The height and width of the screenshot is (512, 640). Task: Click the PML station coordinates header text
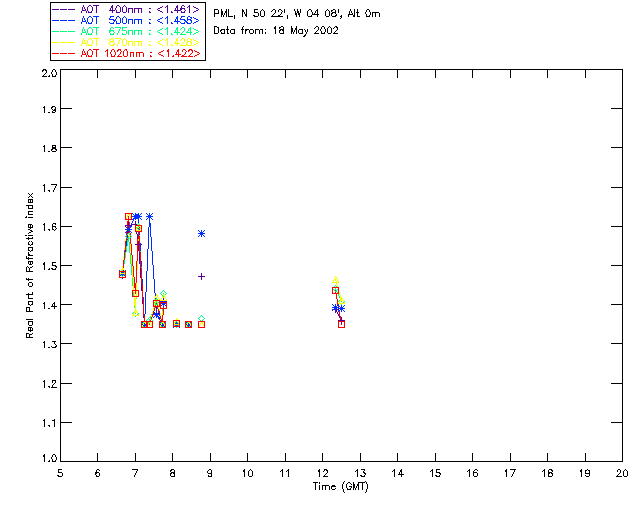tap(297, 13)
